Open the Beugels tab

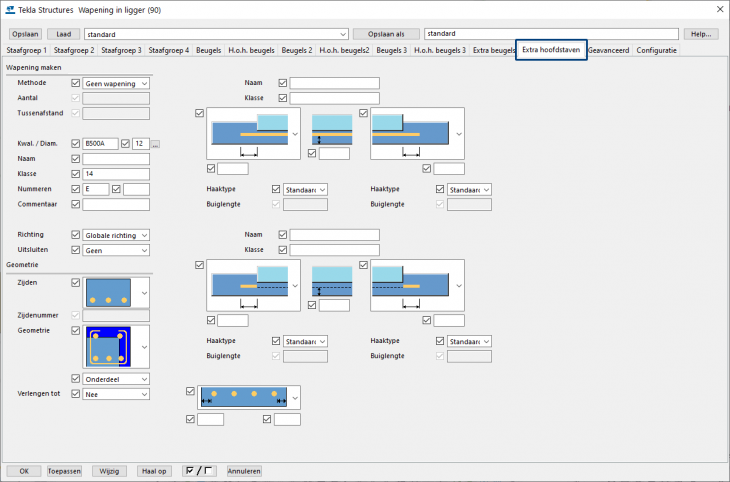tap(209, 50)
